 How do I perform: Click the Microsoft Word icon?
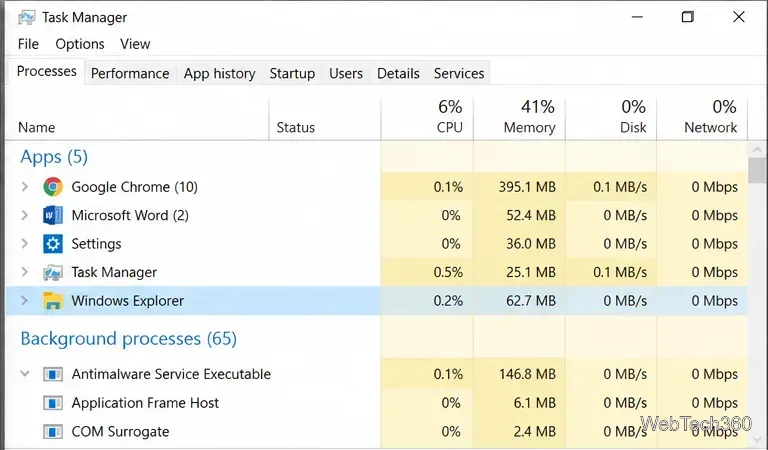pos(53,215)
